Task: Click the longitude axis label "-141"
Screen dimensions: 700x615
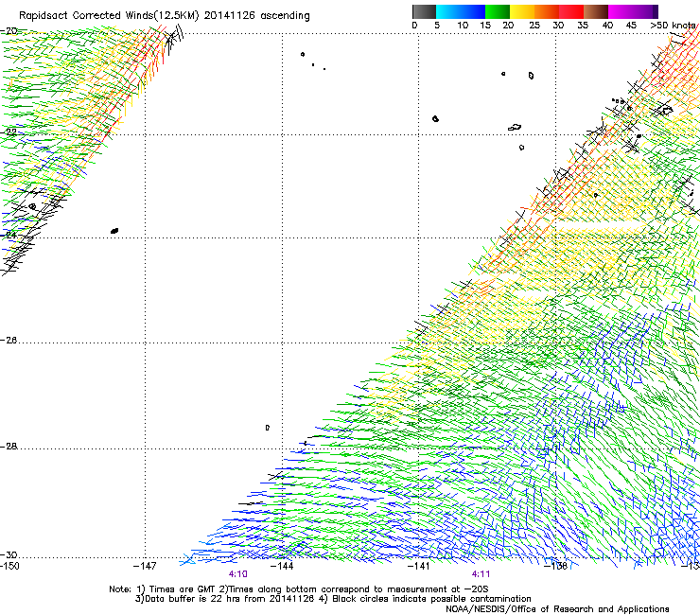Action: point(419,566)
